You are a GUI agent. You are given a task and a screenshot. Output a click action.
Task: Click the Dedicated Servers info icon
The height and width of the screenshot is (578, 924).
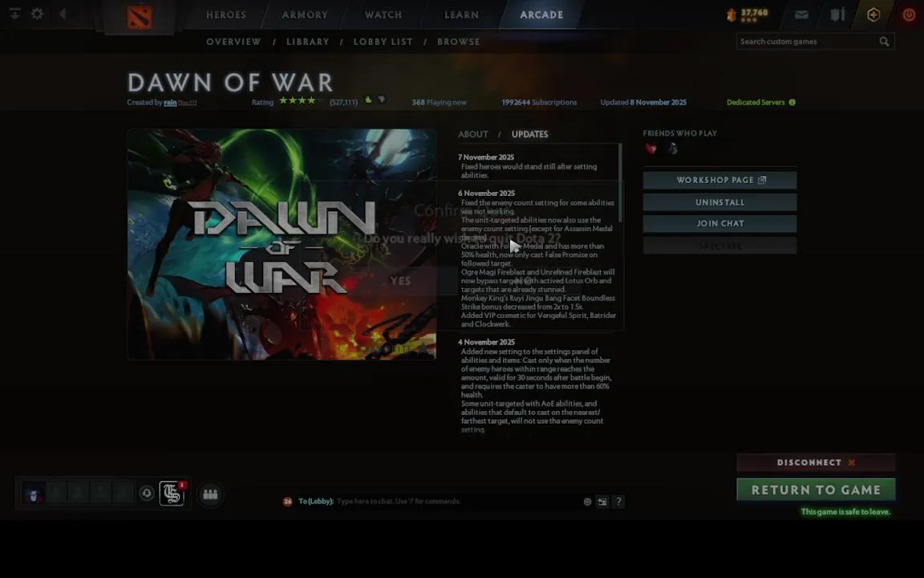[792, 102]
